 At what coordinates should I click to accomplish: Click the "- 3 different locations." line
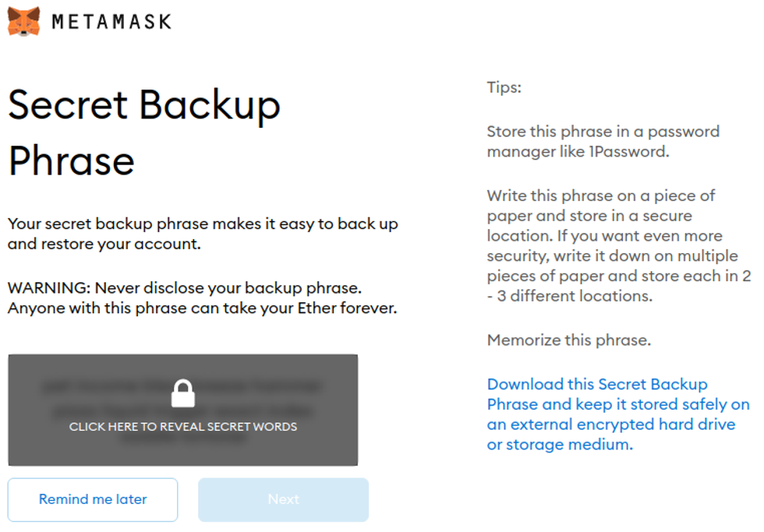(x=569, y=297)
